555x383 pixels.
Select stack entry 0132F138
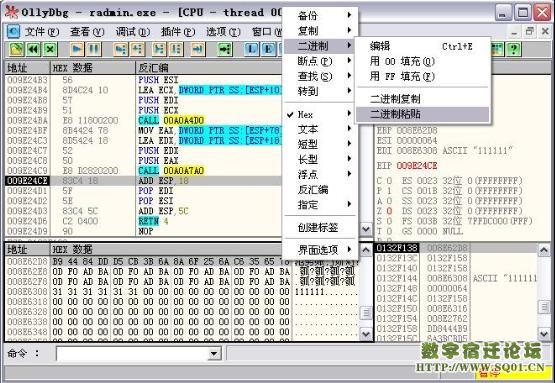(x=457, y=248)
